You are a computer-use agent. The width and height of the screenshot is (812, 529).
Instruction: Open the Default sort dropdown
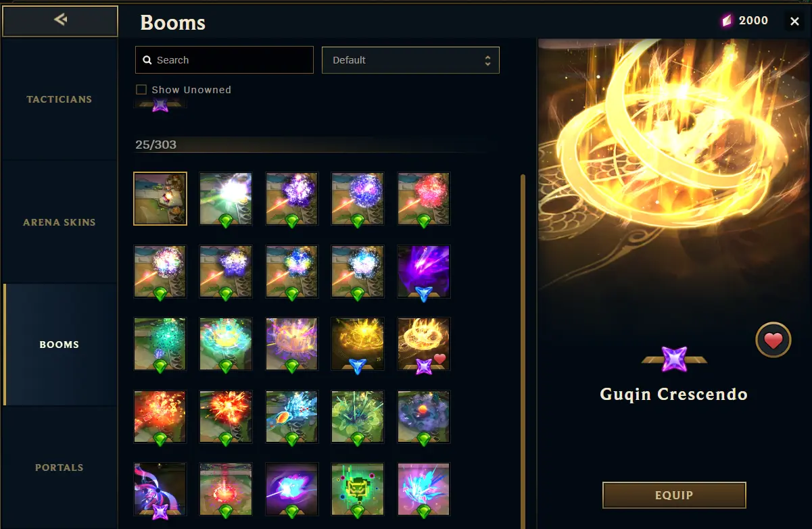tap(410, 60)
